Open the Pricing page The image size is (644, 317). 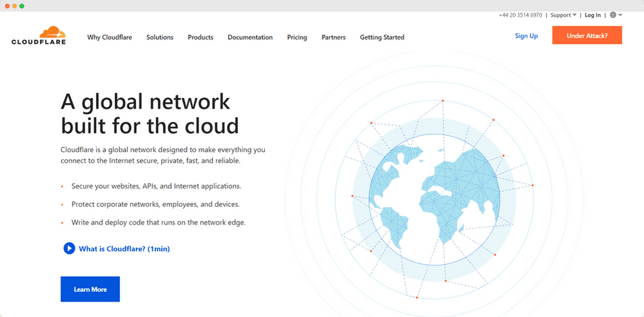click(x=297, y=37)
